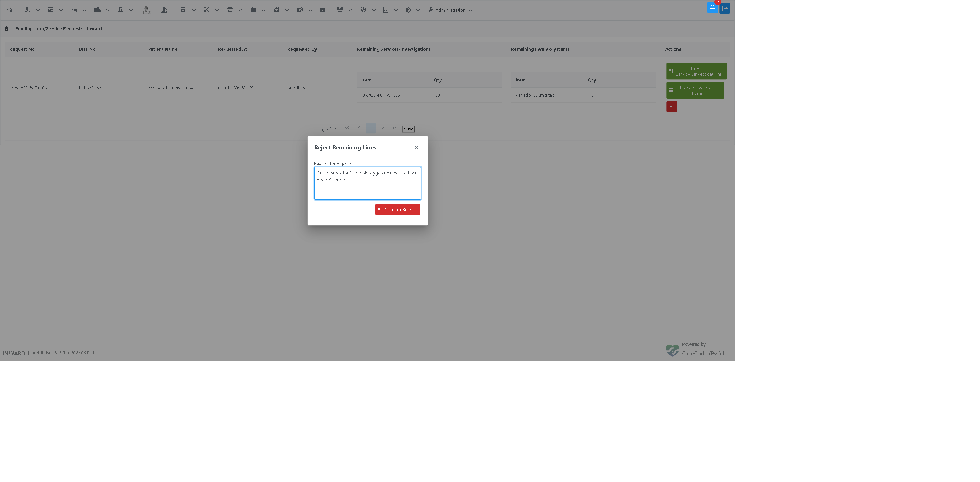Click Process Services/Investigations button
The width and height of the screenshot is (980, 482).
[696, 71]
